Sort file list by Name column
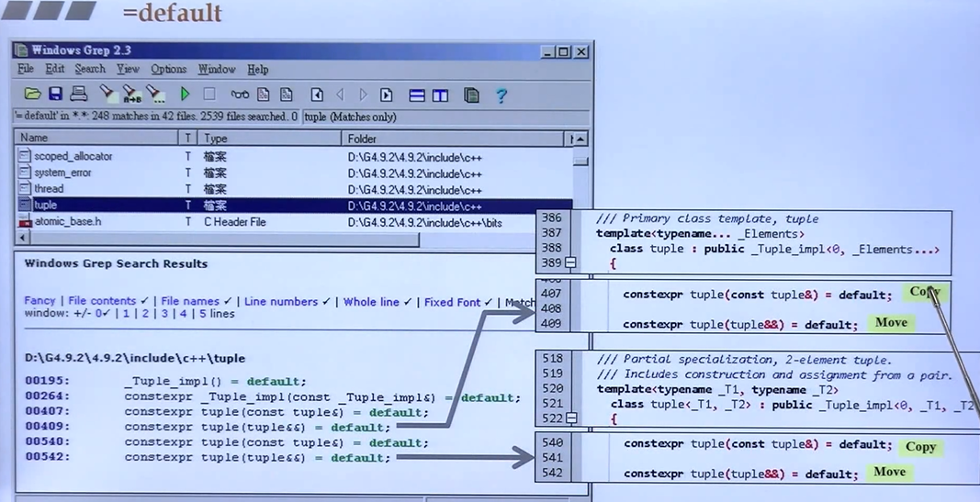Screen dimensions: 980x502 tap(96, 138)
